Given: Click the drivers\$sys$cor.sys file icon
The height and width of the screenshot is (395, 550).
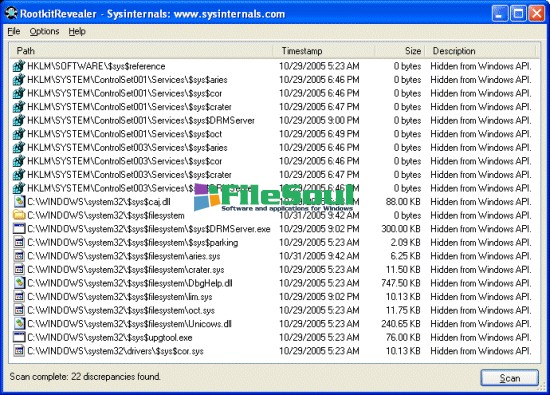Looking at the screenshot, I should point(19,351).
